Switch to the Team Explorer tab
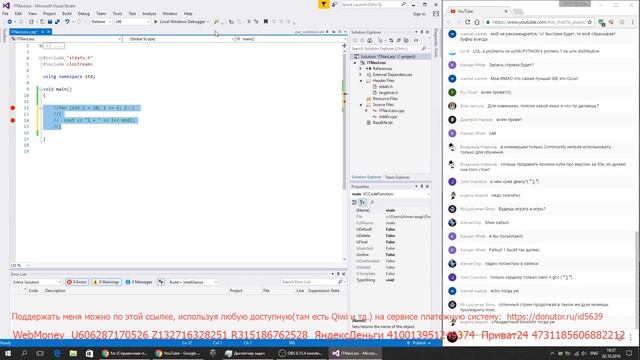Screen dimensions: 640x360 pos(397,177)
